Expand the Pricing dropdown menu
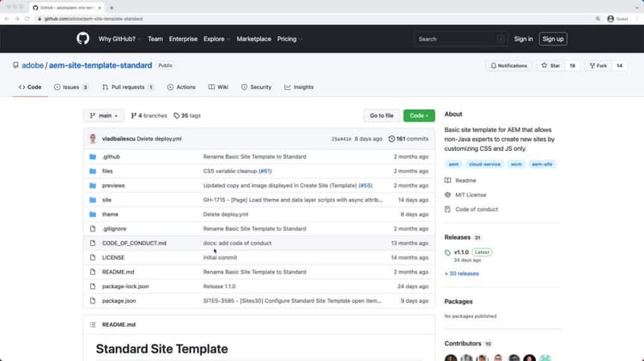 pos(289,39)
